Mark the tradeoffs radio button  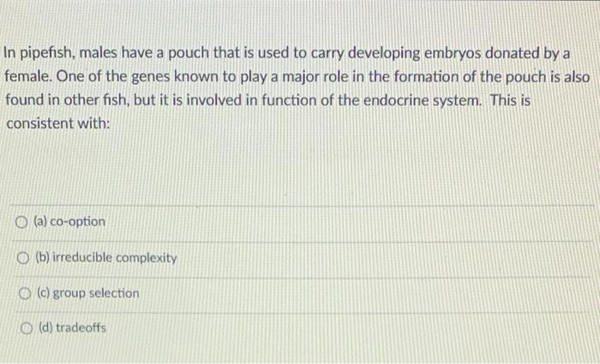coord(26,328)
